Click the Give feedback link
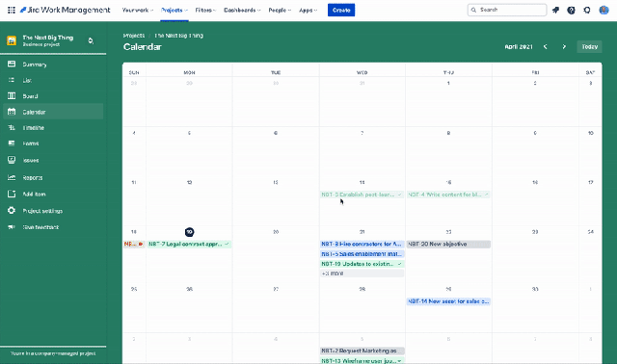This screenshot has height=364, width=617. (x=40, y=227)
